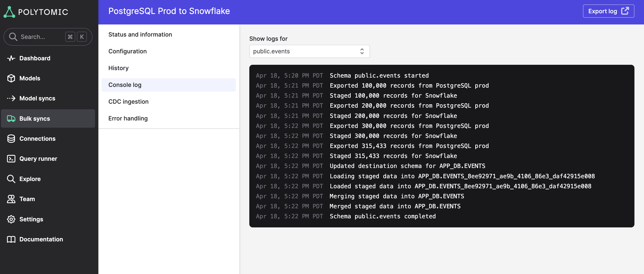Viewport: 644px width, 274px height.
Task: Click the Settings gear icon
Action: point(11,219)
